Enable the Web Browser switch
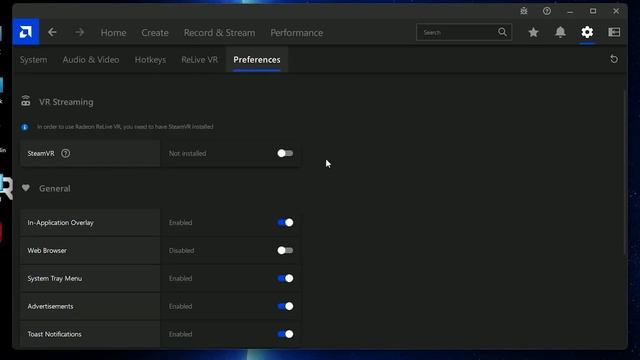Image resolution: width=640 pixels, height=360 pixels. click(x=285, y=250)
